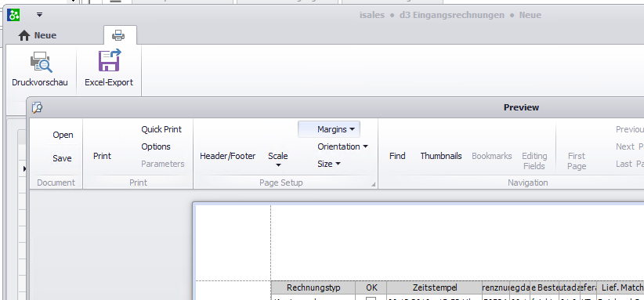
Task: Open the Size dropdown
Action: (x=329, y=164)
